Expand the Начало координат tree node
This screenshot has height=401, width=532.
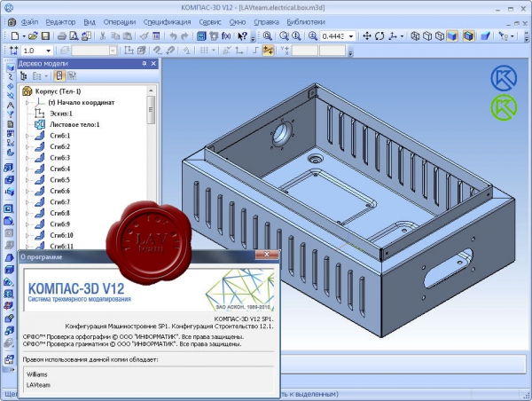coord(27,102)
